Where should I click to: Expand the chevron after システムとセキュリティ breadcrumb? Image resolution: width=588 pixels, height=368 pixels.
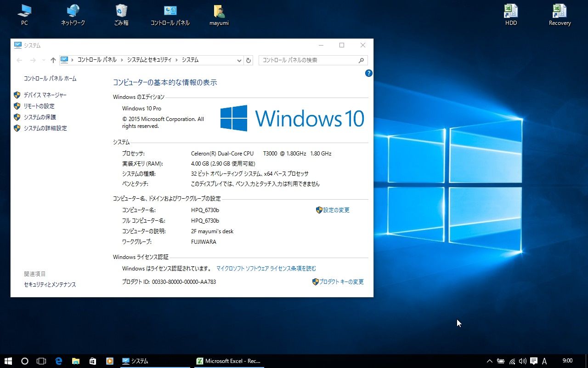tap(177, 60)
